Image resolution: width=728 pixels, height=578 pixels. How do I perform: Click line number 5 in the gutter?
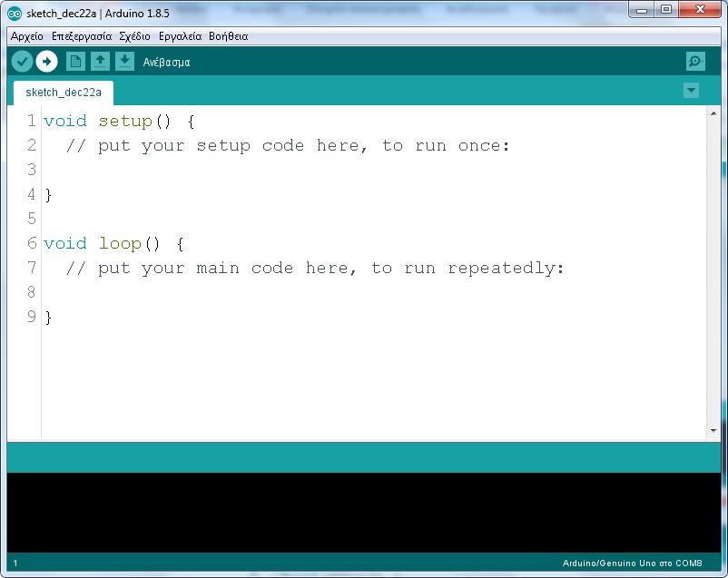(x=32, y=218)
